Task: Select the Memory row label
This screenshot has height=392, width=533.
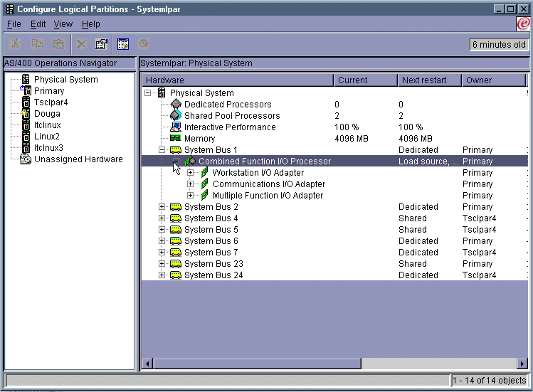Action: pos(199,139)
